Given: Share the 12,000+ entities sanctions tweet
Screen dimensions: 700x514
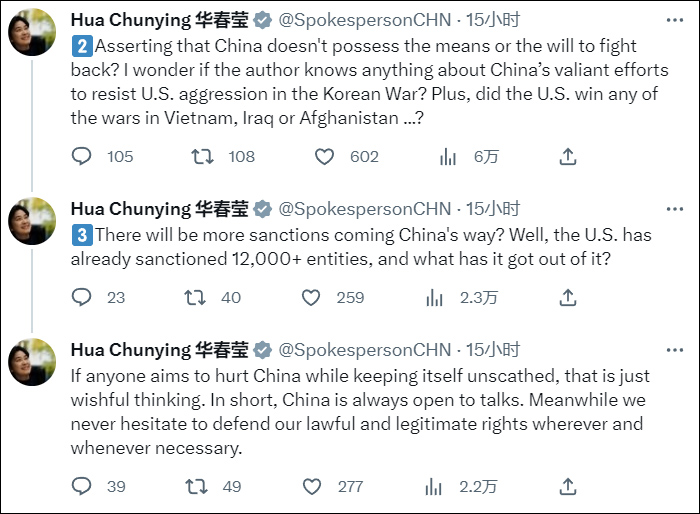Looking at the screenshot, I should 567,297.
